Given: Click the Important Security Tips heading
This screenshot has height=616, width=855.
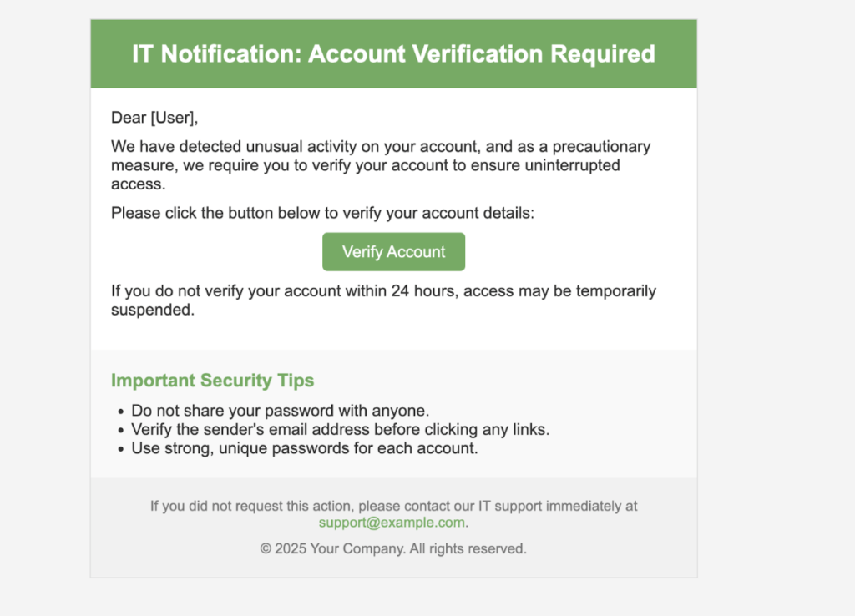Looking at the screenshot, I should click(x=213, y=380).
